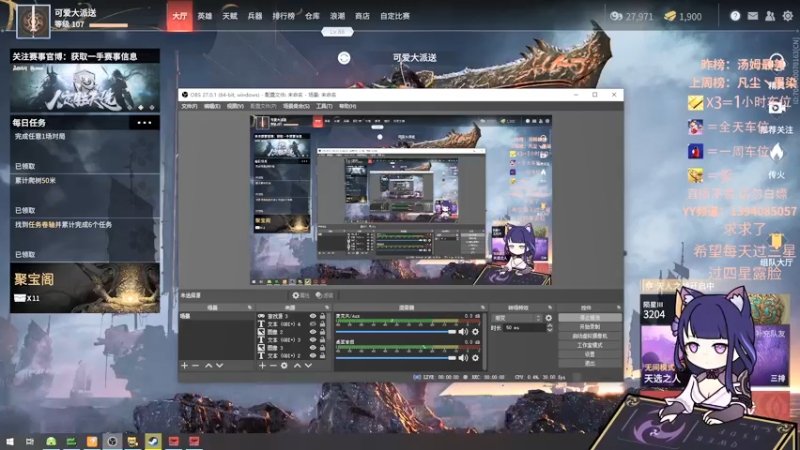Image resolution: width=800 pixels, height=450 pixels.
Task: Click the 50 ms duration field
Action: pyautogui.click(x=524, y=328)
